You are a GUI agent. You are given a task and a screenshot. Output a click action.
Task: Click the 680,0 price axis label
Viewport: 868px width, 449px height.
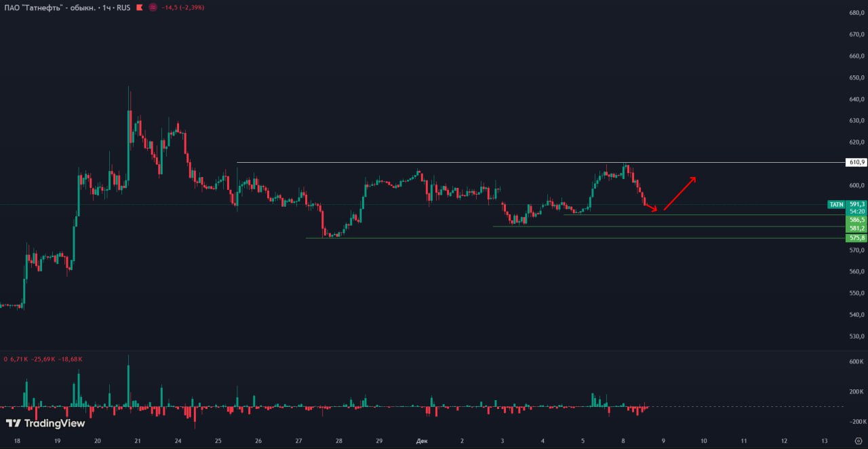(856, 13)
